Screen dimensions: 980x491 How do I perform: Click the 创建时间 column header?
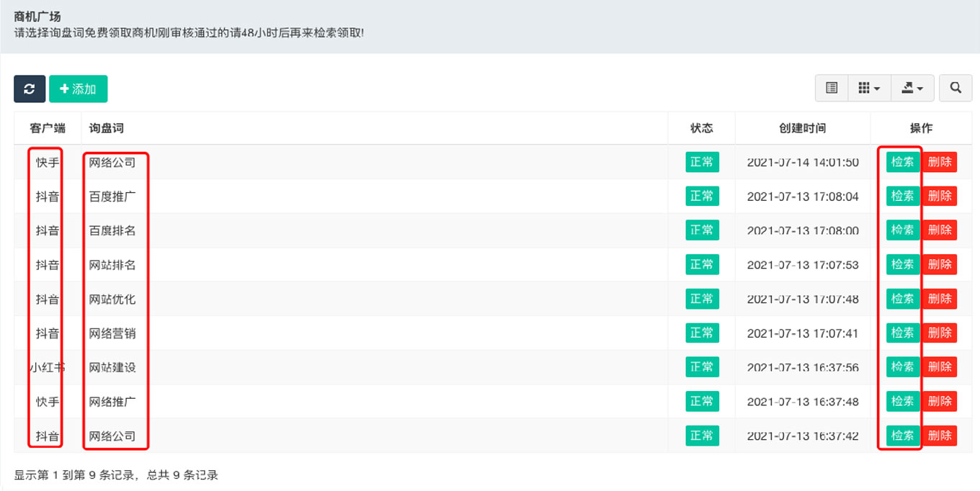point(803,128)
